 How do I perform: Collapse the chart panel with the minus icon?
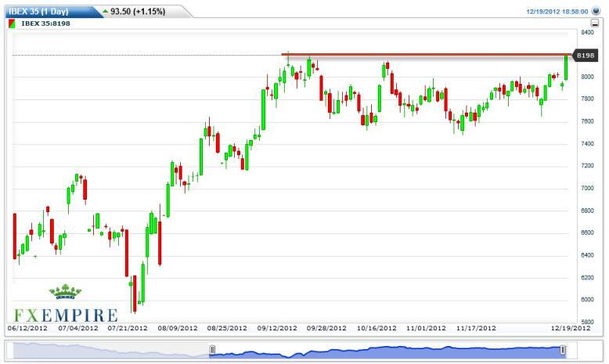click(x=595, y=24)
